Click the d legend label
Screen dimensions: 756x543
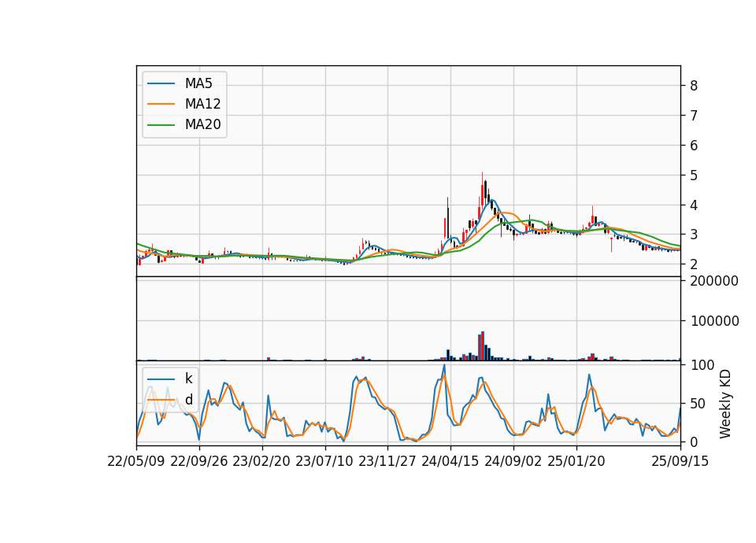click(188, 400)
